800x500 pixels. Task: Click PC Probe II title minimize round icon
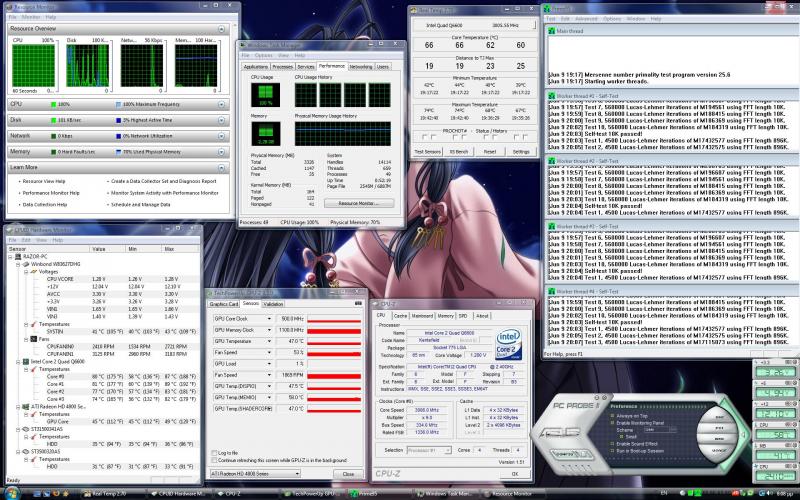point(596,397)
